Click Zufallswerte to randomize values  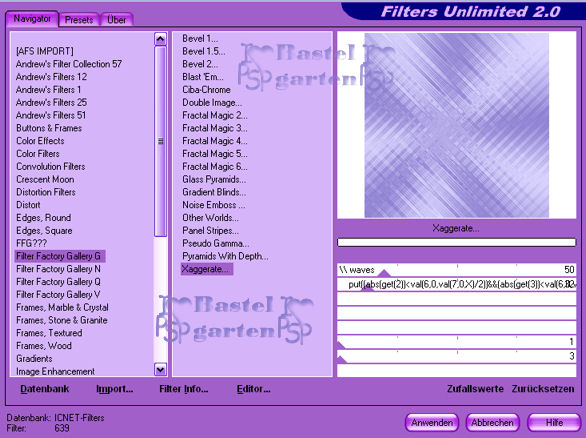tap(475, 389)
